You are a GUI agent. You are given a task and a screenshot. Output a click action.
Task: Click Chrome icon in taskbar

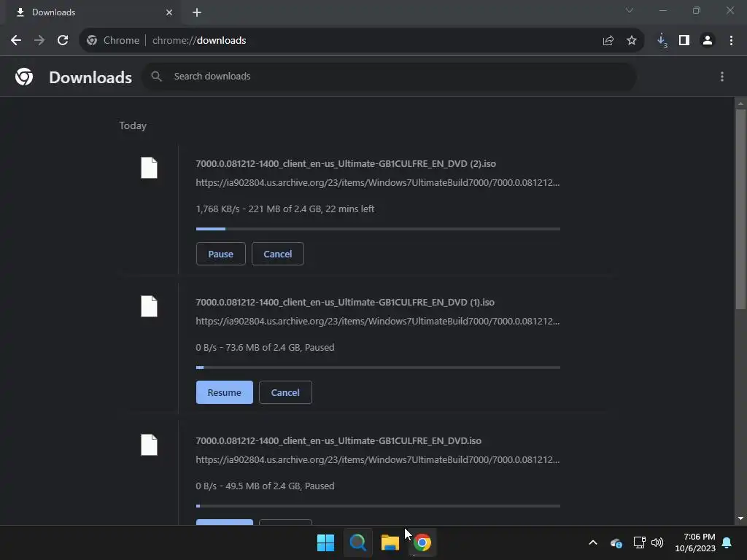click(x=422, y=542)
